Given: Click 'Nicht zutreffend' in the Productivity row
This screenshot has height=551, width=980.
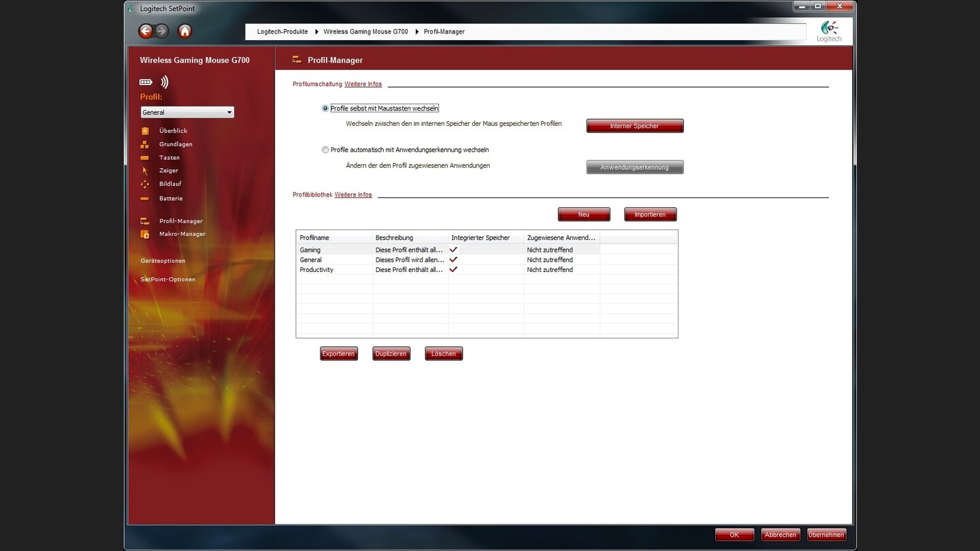Looking at the screenshot, I should 550,269.
